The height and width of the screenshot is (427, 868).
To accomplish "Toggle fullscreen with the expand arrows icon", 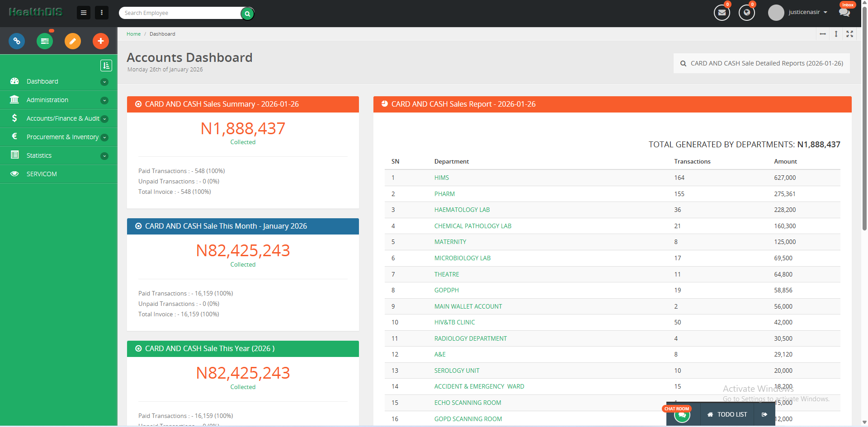I will pos(849,34).
